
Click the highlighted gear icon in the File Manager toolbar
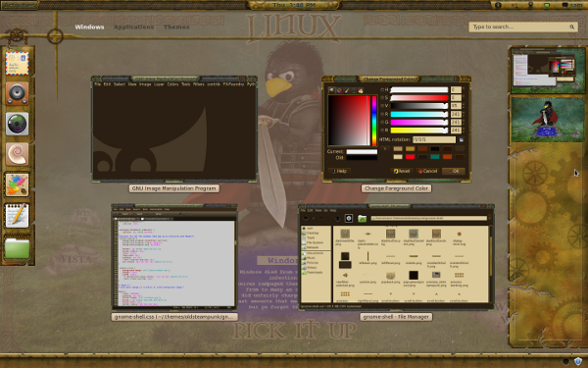tap(348, 218)
